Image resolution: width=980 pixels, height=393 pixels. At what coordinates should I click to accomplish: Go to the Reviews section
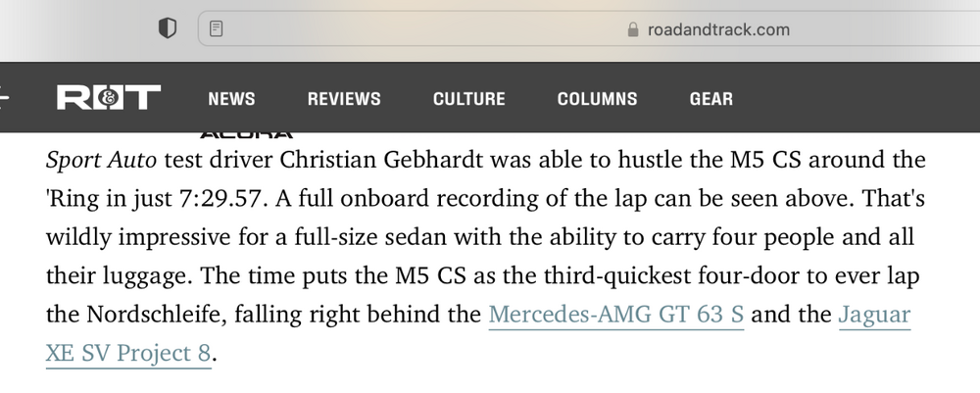[344, 99]
